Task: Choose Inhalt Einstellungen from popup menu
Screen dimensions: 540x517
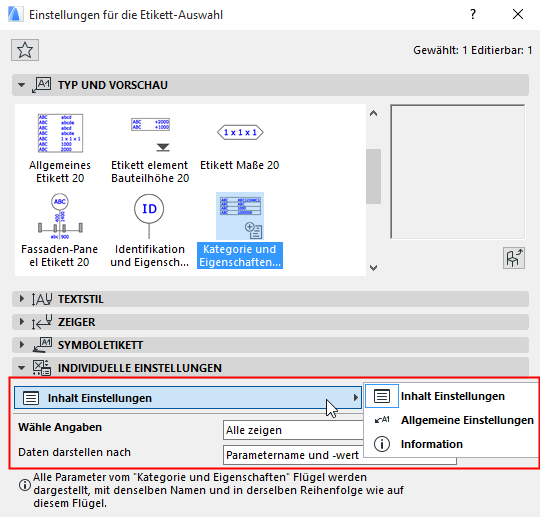Action: click(451, 396)
